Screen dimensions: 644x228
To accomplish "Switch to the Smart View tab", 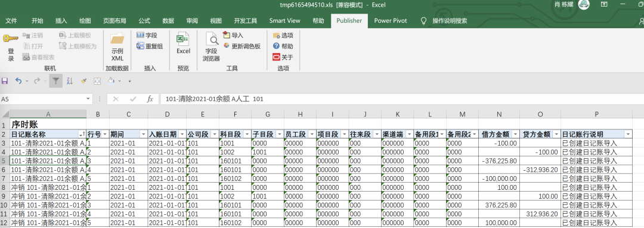I will (x=284, y=20).
